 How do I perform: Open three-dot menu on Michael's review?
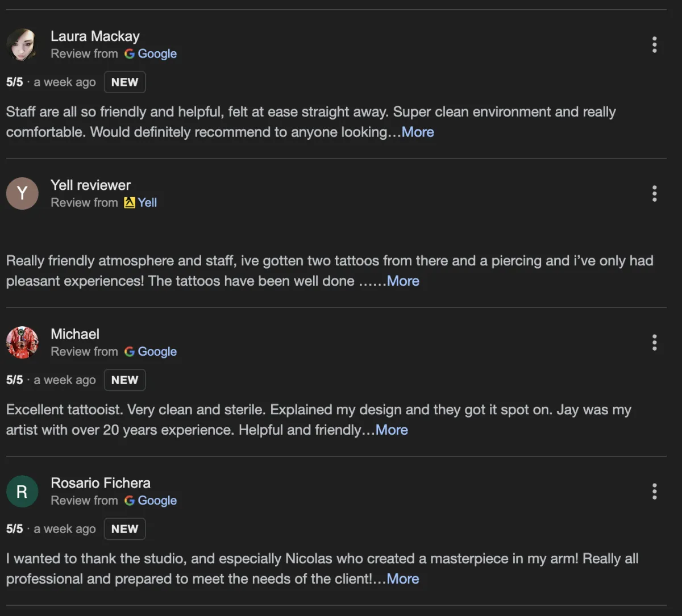coord(654,342)
